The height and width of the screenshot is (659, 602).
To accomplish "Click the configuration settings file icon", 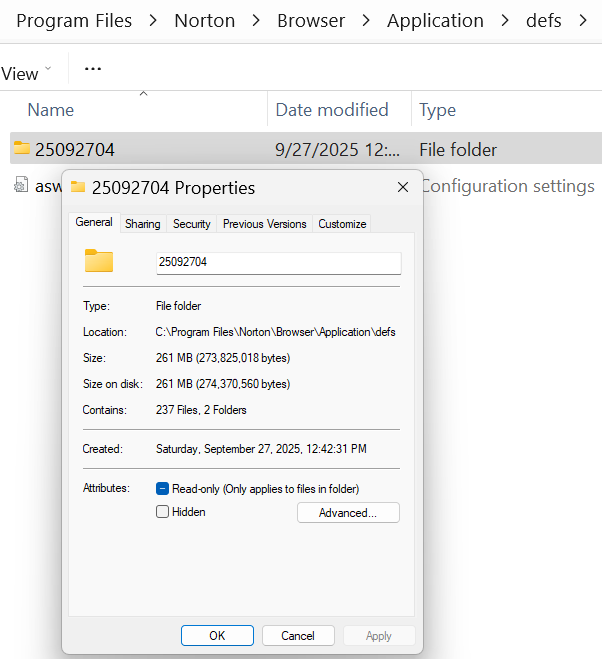I will pos(21,186).
